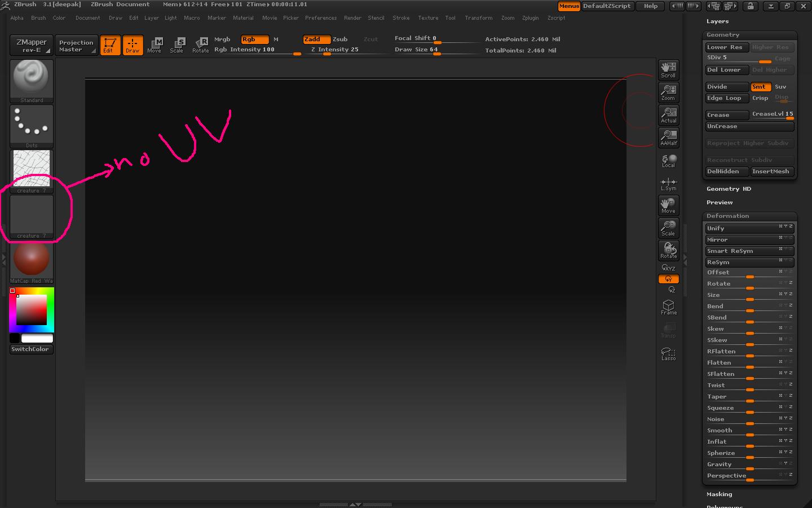The width and height of the screenshot is (812, 508).
Task: Expand the Preview section
Action: tap(720, 203)
